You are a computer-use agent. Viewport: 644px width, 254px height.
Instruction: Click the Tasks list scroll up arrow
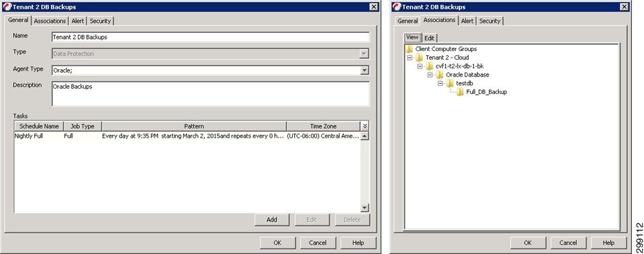point(364,136)
